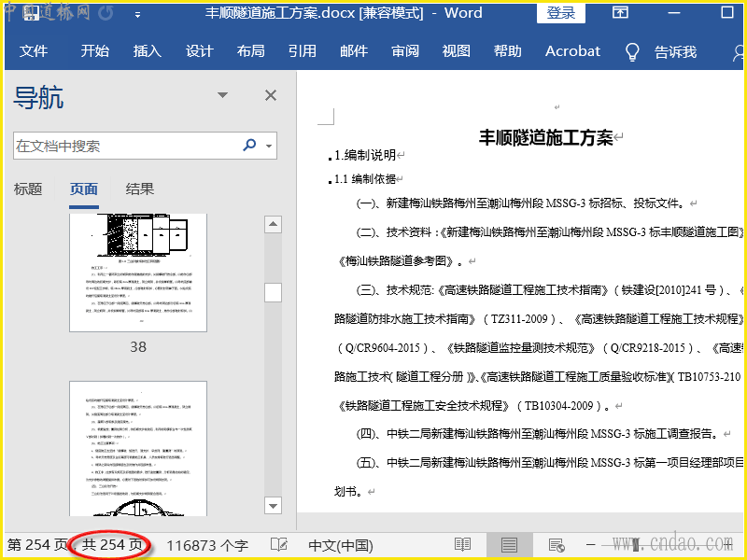Image resolution: width=747 pixels, height=560 pixels.
Task: Switch to the 引用 ribbon tab
Action: pyautogui.click(x=302, y=51)
